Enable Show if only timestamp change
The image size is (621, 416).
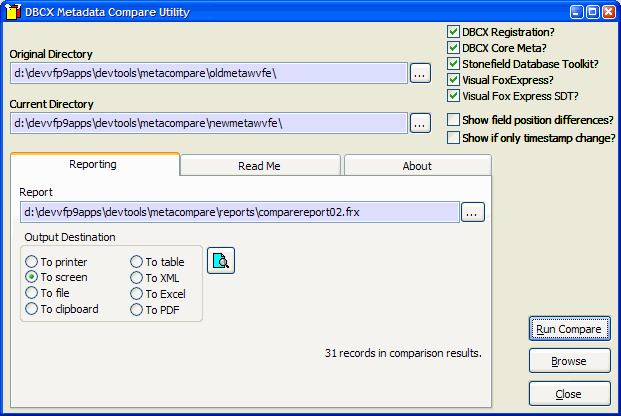click(454, 138)
